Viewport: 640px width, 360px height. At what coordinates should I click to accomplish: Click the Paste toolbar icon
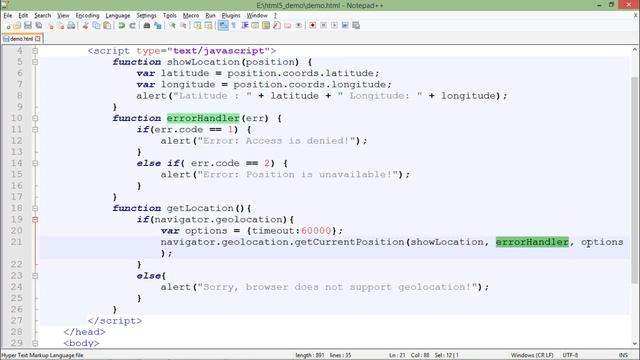107,26
